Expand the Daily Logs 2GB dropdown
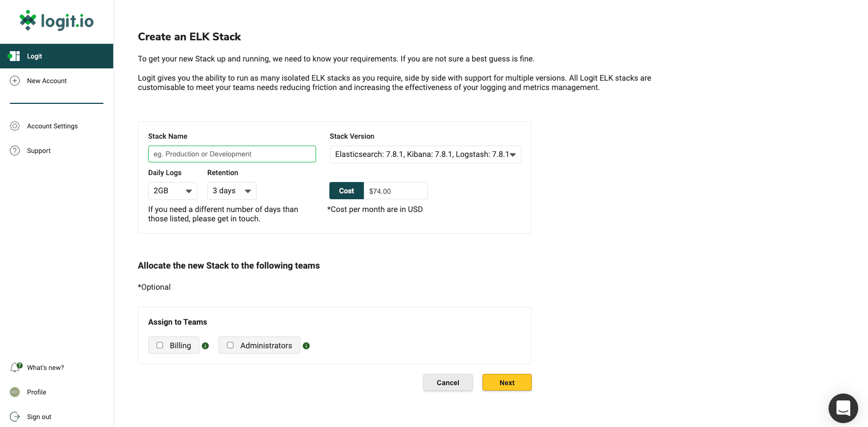This screenshot has width=868, height=427. pyautogui.click(x=172, y=191)
